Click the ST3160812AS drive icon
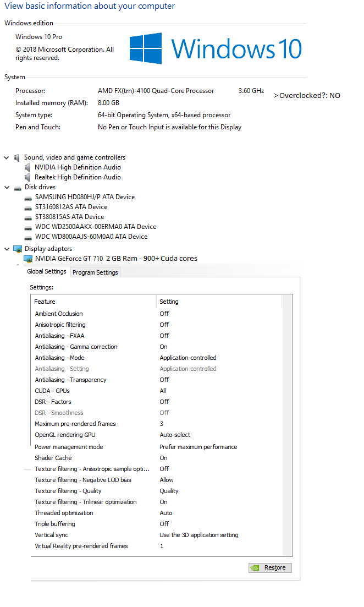The image size is (364, 607). point(28,208)
